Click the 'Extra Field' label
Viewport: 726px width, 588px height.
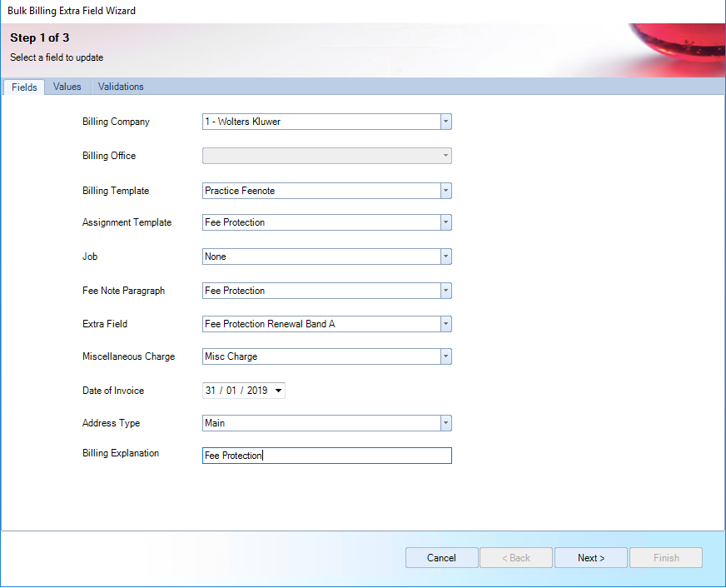(105, 324)
